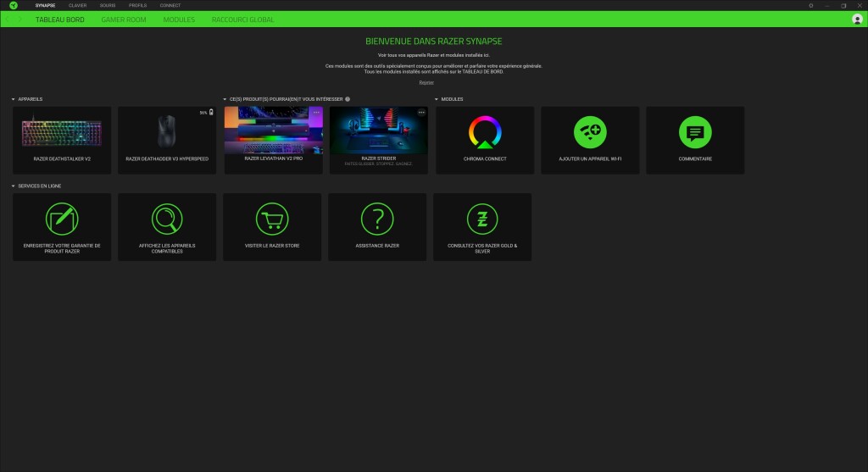
Task: Open the compatible devices magnifier icon
Action: [x=167, y=219]
